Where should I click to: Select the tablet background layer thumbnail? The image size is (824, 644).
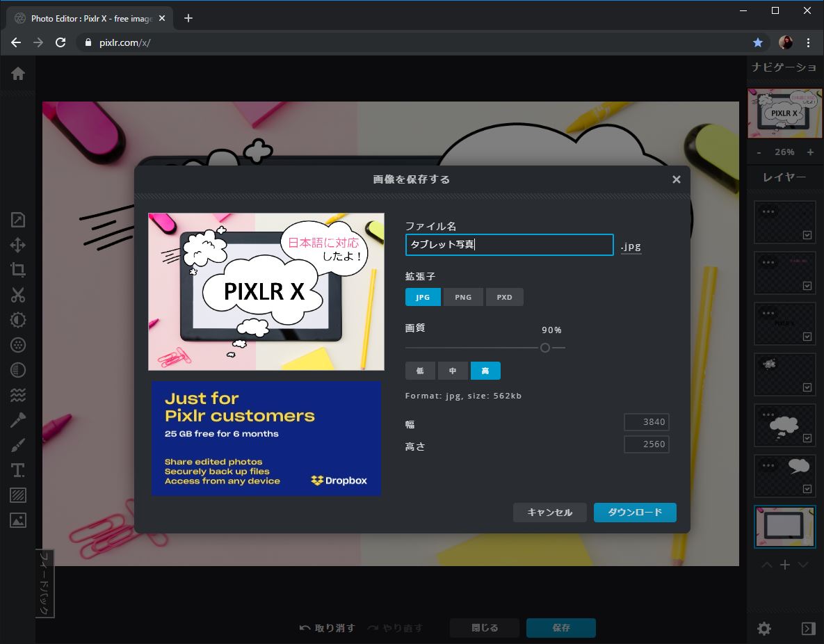(x=784, y=526)
